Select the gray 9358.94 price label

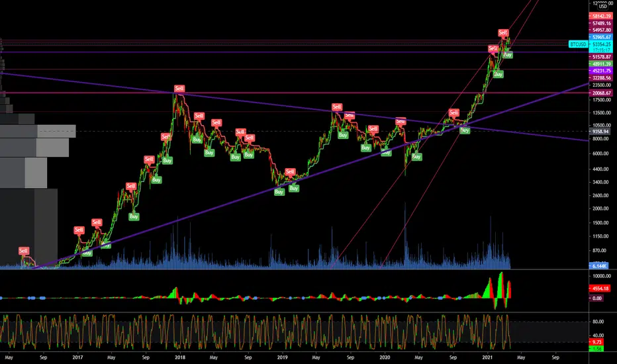(x=600, y=132)
